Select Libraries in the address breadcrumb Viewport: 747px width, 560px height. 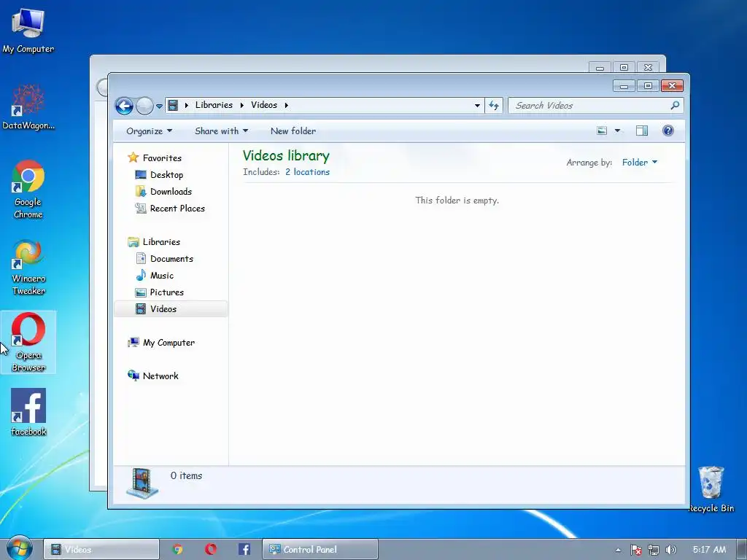click(214, 105)
